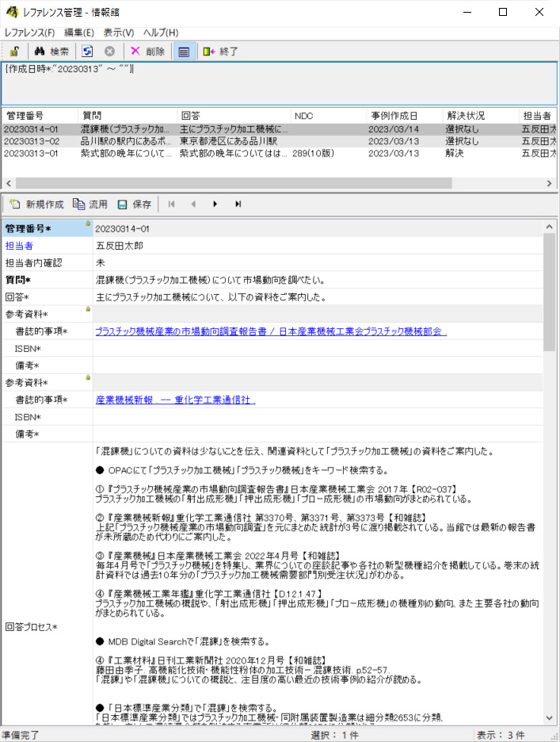Select row 20230314-01 in results list

(279, 128)
